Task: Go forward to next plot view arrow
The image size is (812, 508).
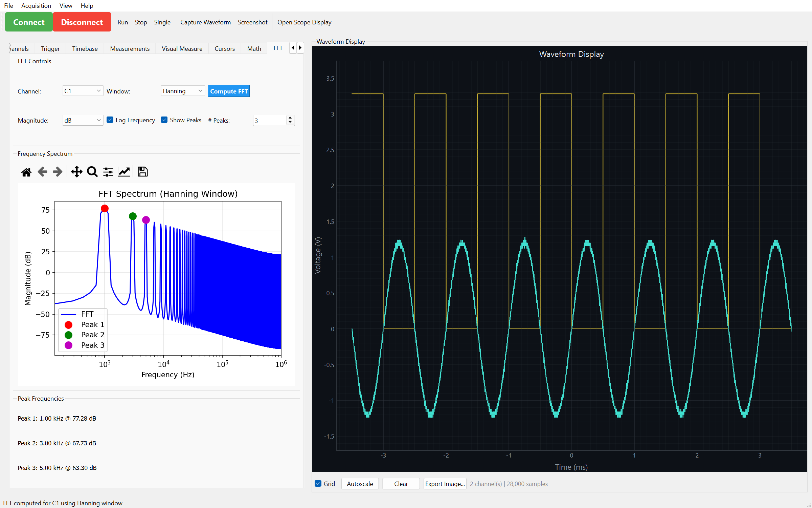Action: (x=58, y=172)
